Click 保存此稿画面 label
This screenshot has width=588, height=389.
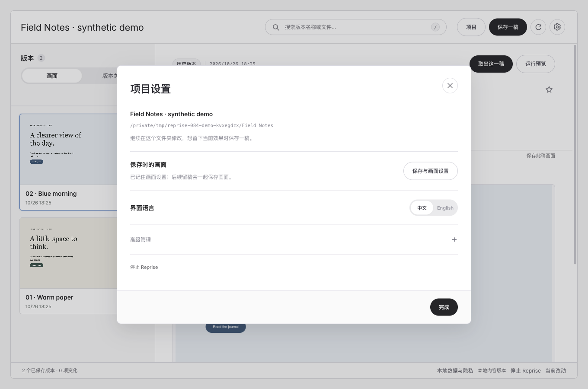click(541, 156)
